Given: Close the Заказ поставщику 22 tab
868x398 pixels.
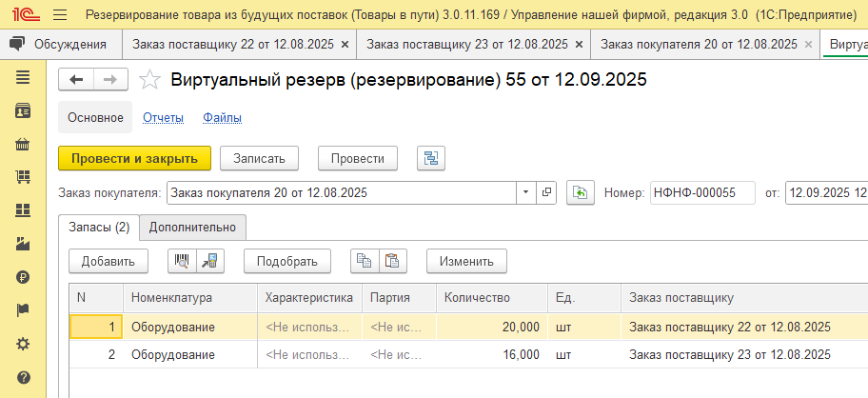Looking at the screenshot, I should click(x=344, y=45).
